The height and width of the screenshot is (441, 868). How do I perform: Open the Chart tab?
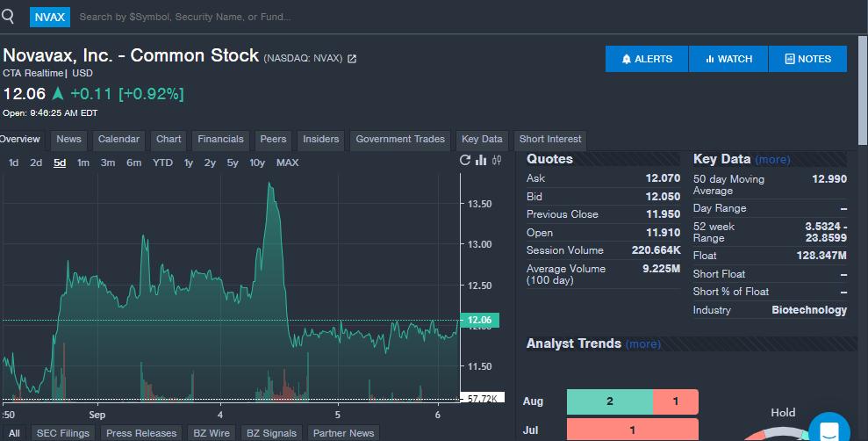coord(169,140)
